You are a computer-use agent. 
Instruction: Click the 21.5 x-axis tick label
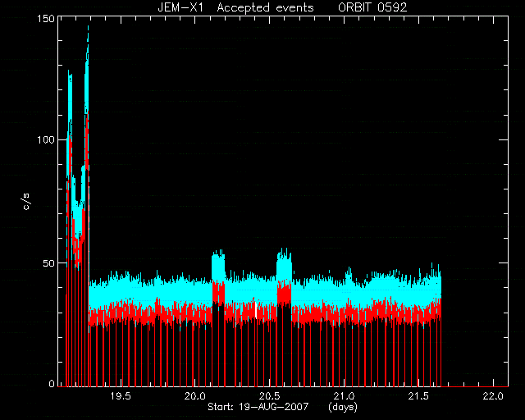pyautogui.click(x=419, y=396)
